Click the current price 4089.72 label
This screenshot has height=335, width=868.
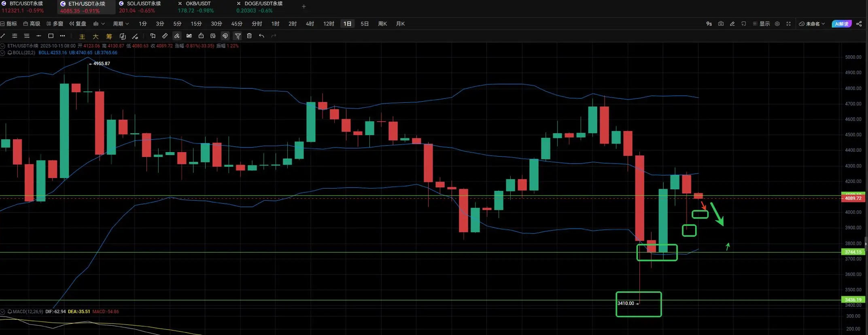[853, 198]
